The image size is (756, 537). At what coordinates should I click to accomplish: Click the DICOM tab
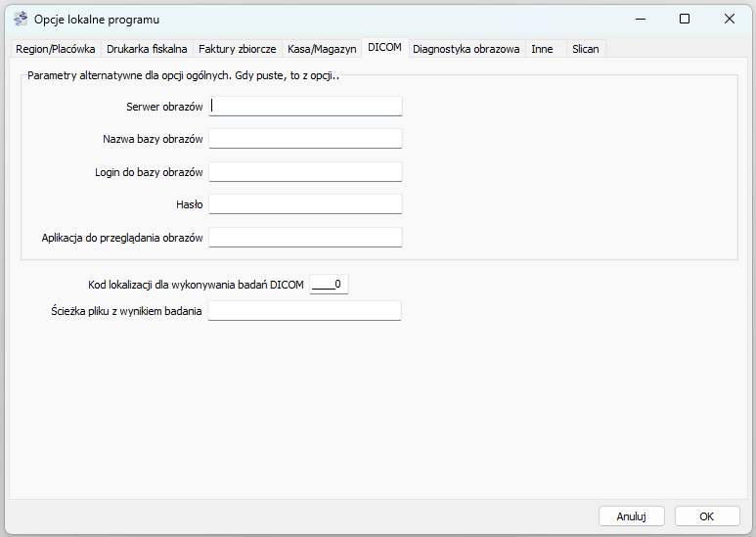click(x=384, y=48)
